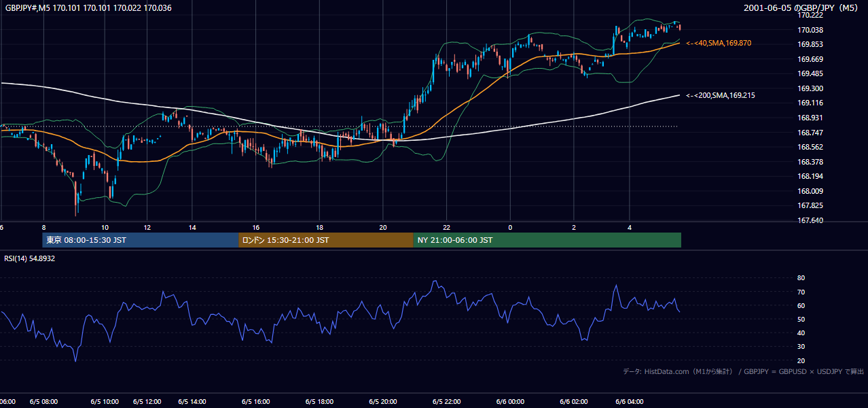Image resolution: width=868 pixels, height=408 pixels.
Task: Select the 40 SMA 169.870 label
Action: (x=719, y=43)
